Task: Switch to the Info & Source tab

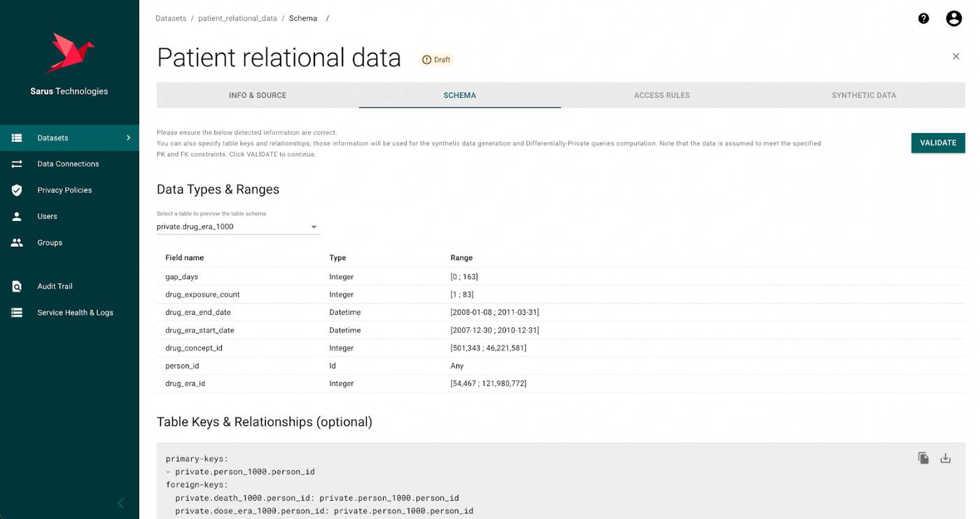Action: click(258, 95)
